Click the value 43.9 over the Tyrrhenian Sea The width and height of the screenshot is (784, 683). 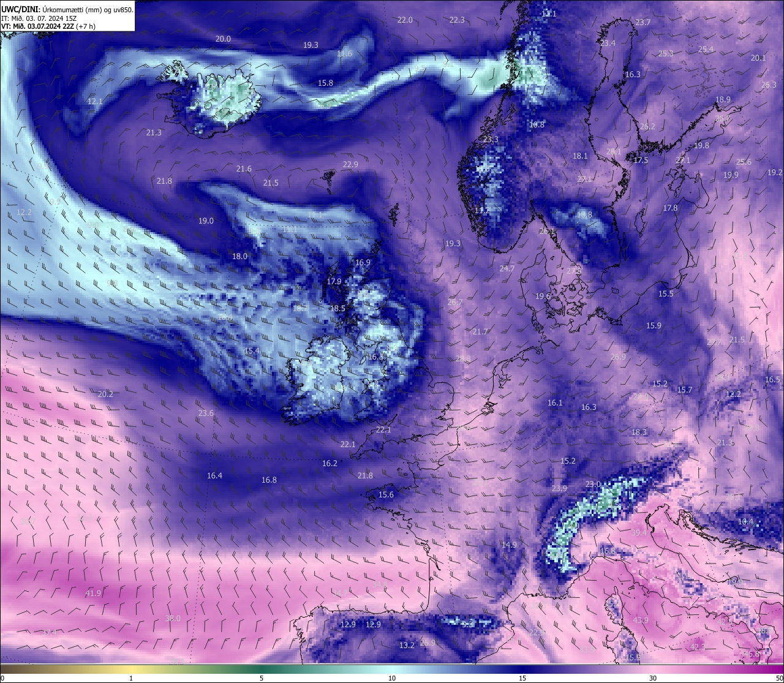click(641, 620)
